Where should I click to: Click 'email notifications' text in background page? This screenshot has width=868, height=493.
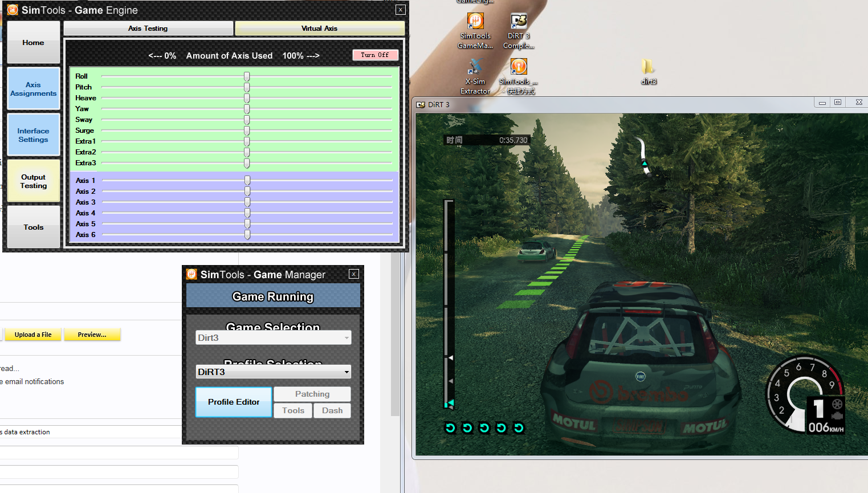[x=35, y=382]
